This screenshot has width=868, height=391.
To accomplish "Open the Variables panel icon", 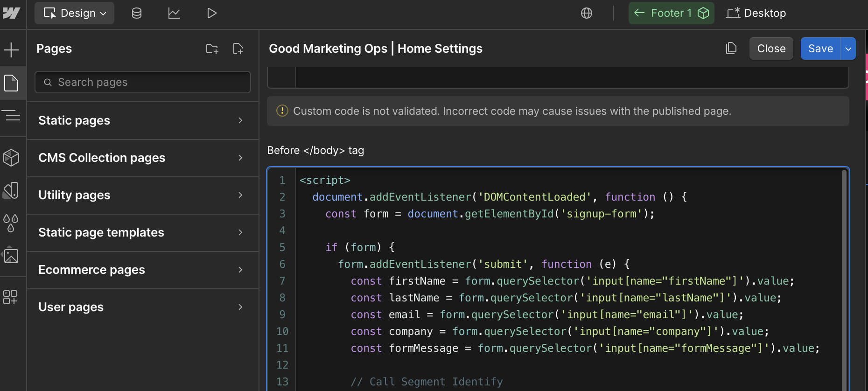I will (11, 190).
